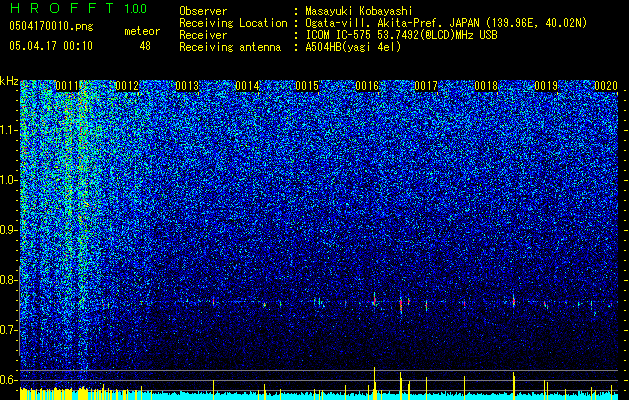Click the 0.9 kHz axis label
Image resolution: width=629 pixels, height=400 pixels.
point(9,230)
